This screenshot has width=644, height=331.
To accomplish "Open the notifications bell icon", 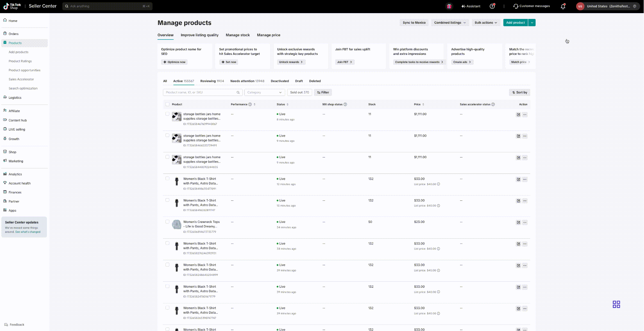I will [563, 6].
